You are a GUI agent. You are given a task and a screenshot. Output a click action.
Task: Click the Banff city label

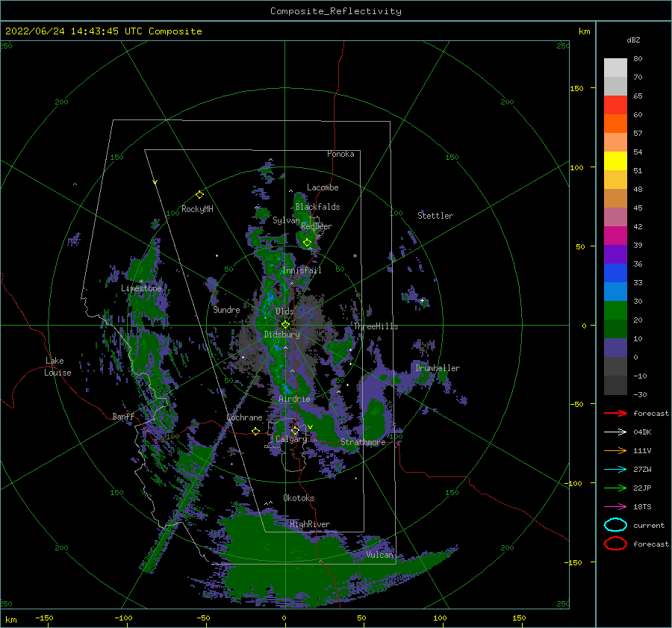[123, 416]
